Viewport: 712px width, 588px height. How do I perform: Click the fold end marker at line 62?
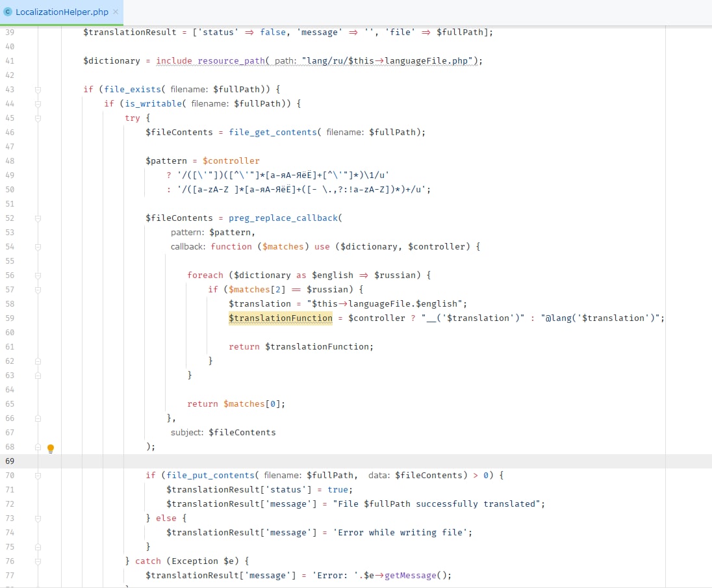point(38,361)
